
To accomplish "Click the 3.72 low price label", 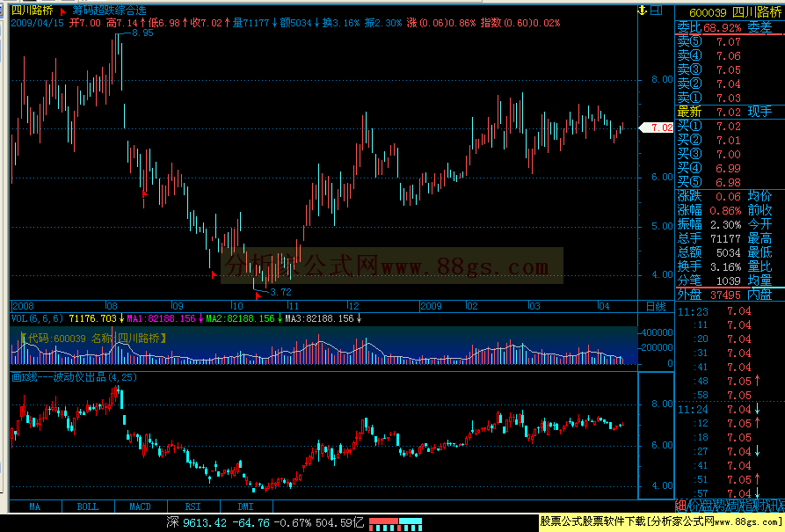I will pyautogui.click(x=280, y=292).
